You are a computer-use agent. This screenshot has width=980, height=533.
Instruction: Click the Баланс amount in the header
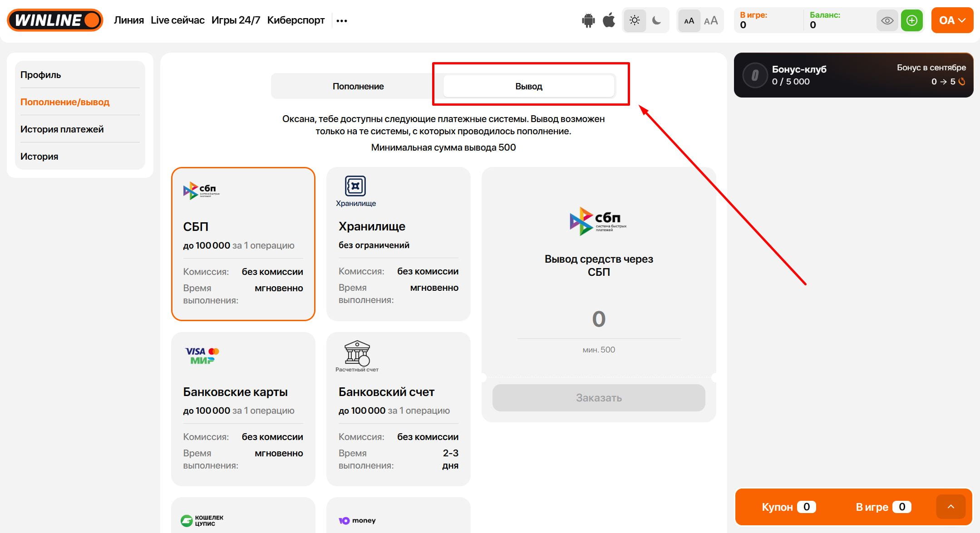tap(813, 25)
